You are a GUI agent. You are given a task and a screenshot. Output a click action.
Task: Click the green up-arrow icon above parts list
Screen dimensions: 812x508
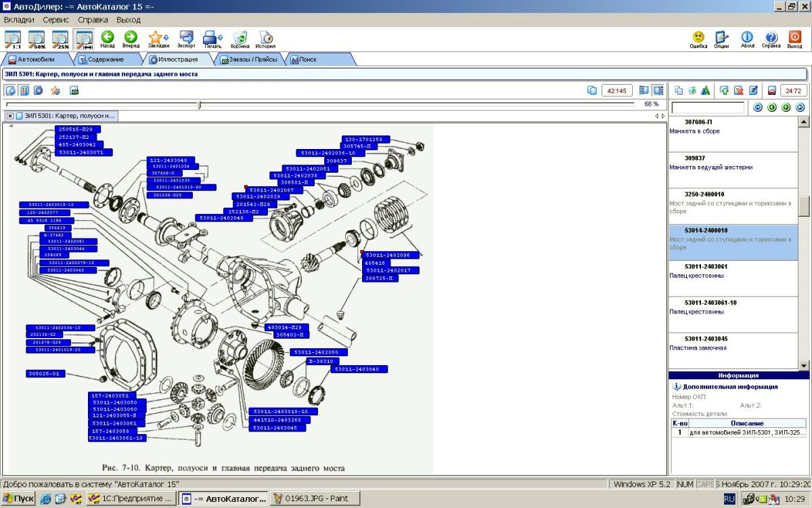click(724, 90)
